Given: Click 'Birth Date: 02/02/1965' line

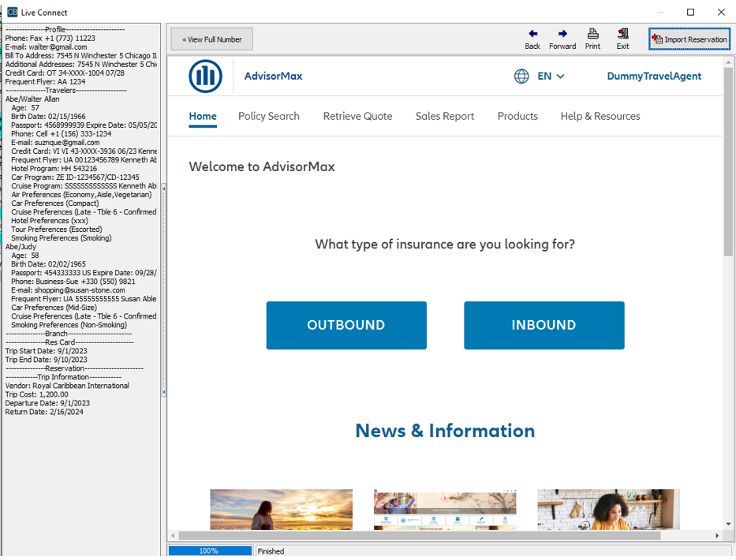Looking at the screenshot, I should click(48, 264).
